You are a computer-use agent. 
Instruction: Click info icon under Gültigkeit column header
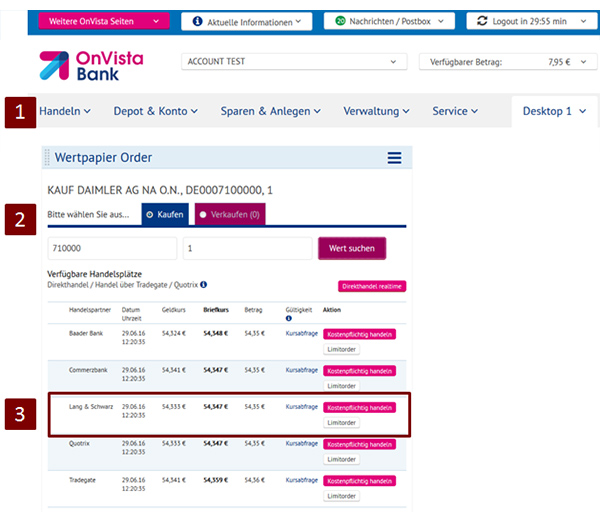click(x=289, y=321)
